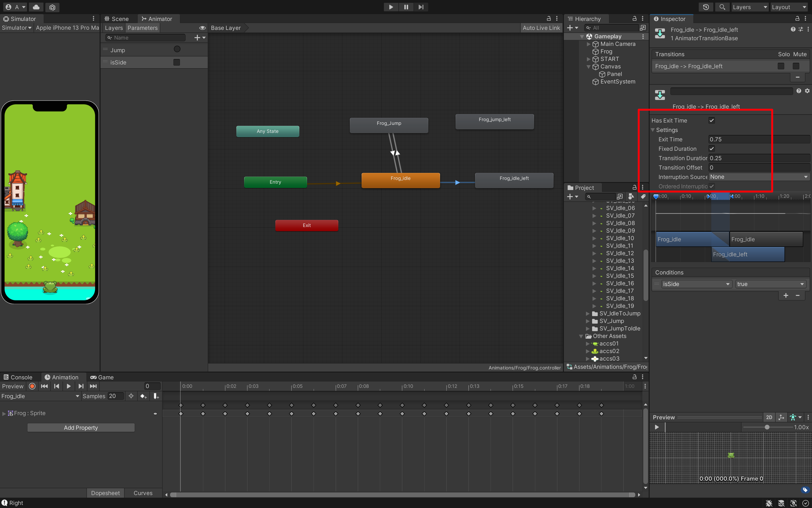Switch to the Game tab

[102, 377]
